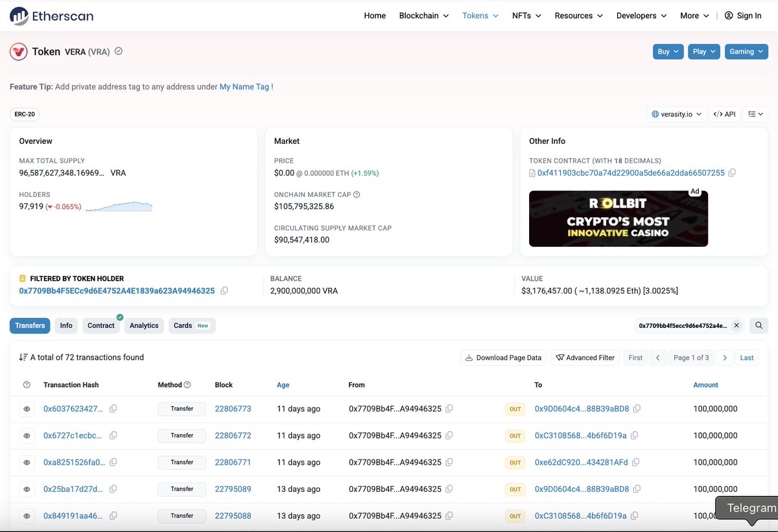Click the help icon in table header
Image resolution: width=778 pixels, height=532 pixels.
pos(27,385)
